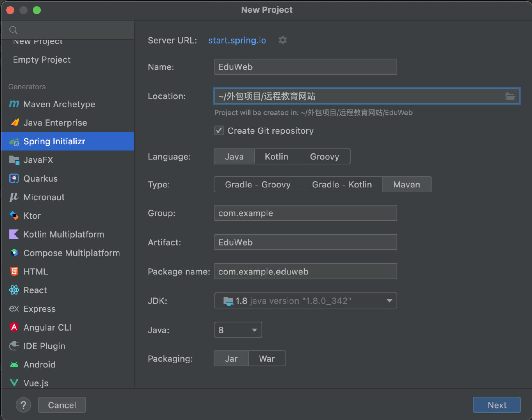Select Groovy language option

[324, 156]
